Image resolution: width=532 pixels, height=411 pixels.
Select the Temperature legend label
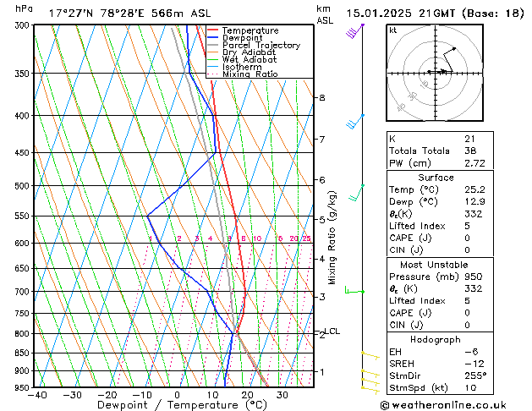(250, 30)
